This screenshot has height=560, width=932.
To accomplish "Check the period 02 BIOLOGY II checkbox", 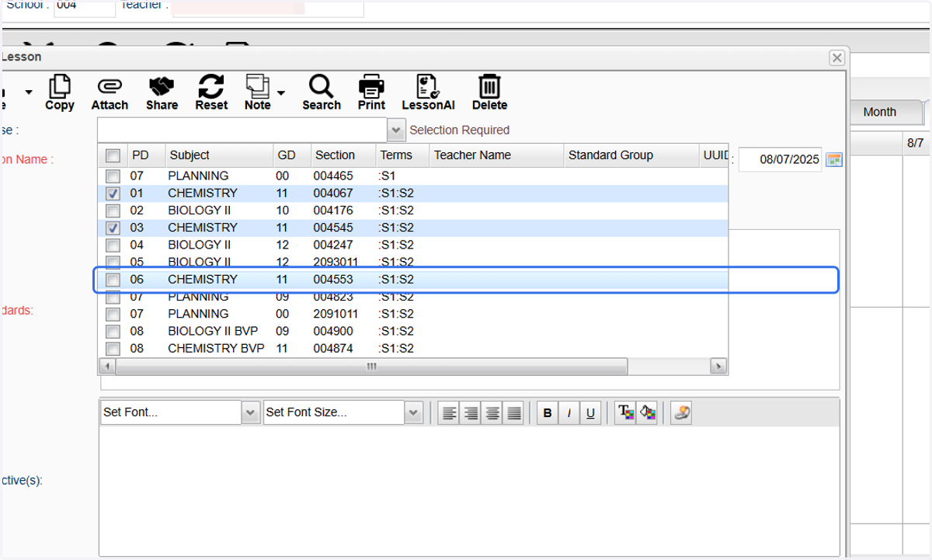I will pos(113,210).
